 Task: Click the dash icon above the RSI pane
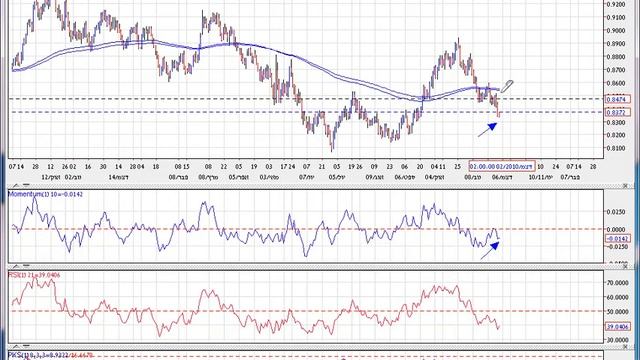(26, 266)
